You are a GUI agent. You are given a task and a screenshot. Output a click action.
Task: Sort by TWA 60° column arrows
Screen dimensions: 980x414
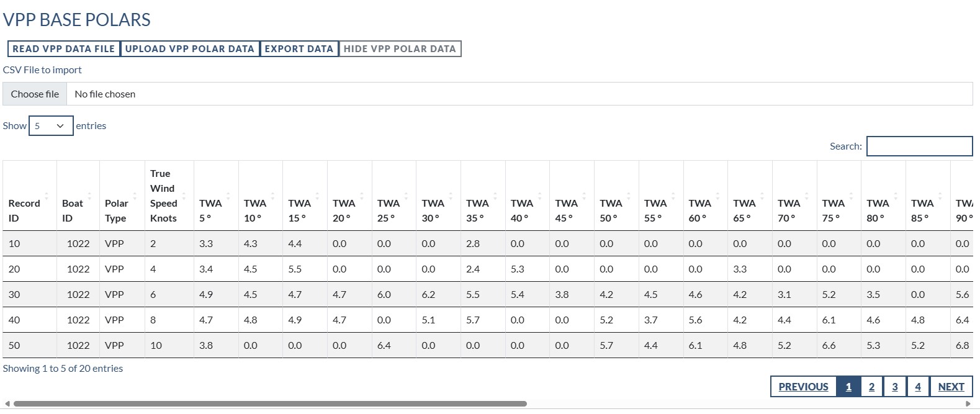[x=717, y=196]
